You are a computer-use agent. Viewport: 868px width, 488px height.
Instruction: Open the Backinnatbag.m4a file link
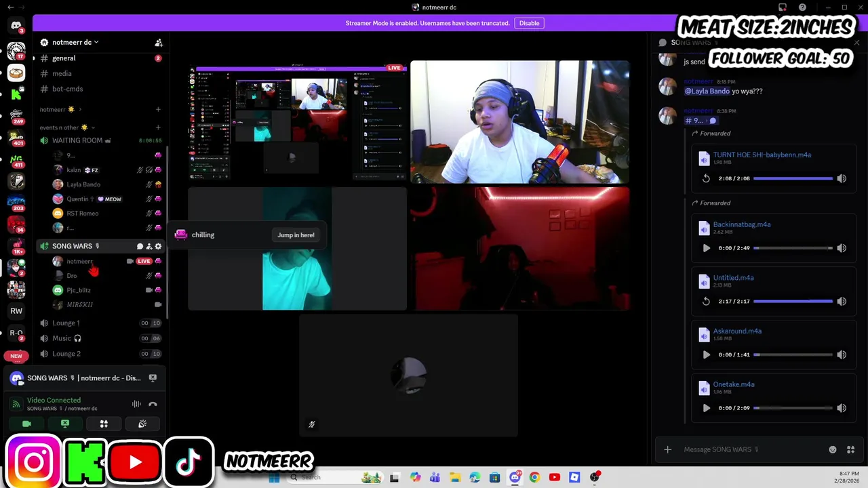(x=742, y=224)
